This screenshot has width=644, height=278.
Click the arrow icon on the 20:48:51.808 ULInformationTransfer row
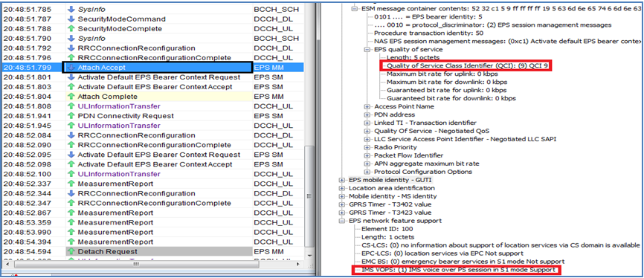[71, 106]
